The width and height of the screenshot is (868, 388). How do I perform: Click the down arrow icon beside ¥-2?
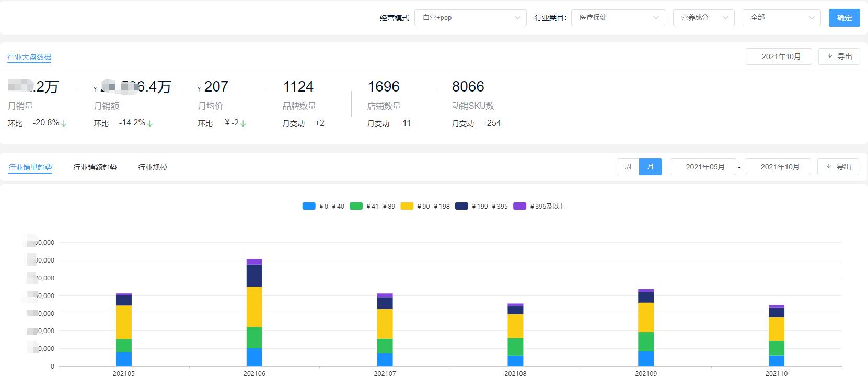pyautogui.click(x=243, y=124)
